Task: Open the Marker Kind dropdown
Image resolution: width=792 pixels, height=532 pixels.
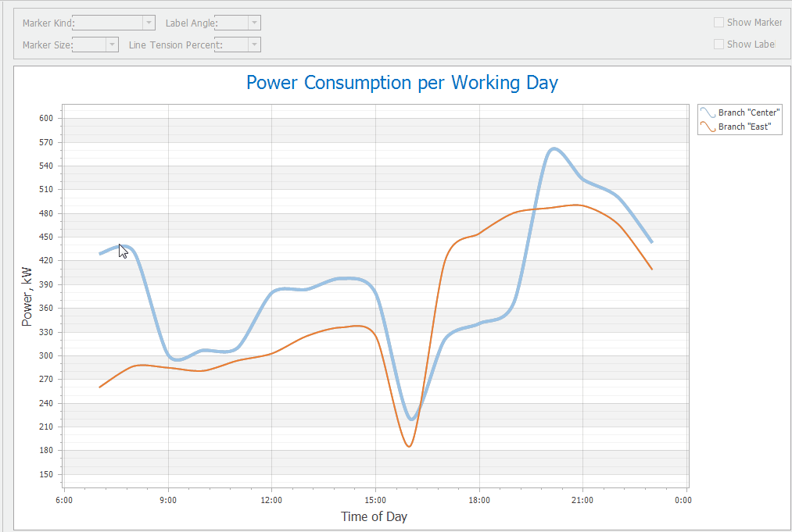Action: 149,23
